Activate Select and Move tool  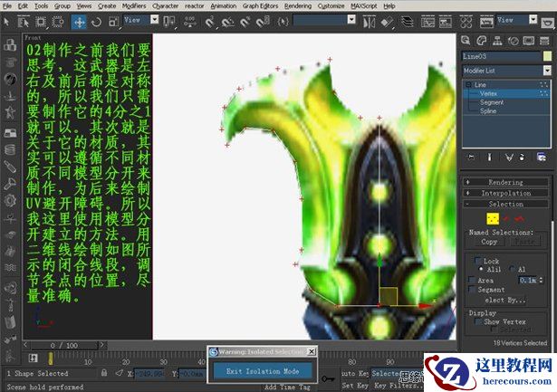pyautogui.click(x=79, y=22)
